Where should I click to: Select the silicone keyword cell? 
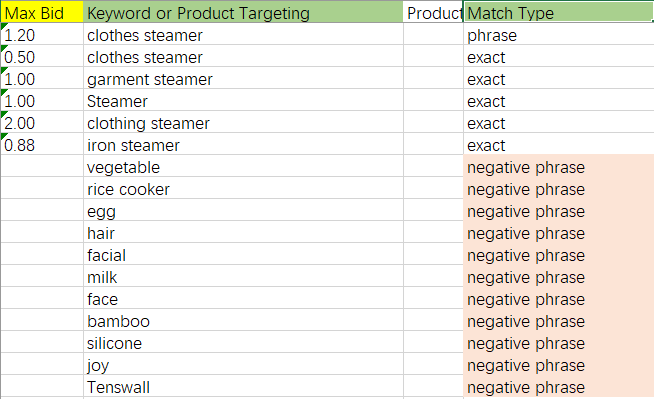click(243, 343)
